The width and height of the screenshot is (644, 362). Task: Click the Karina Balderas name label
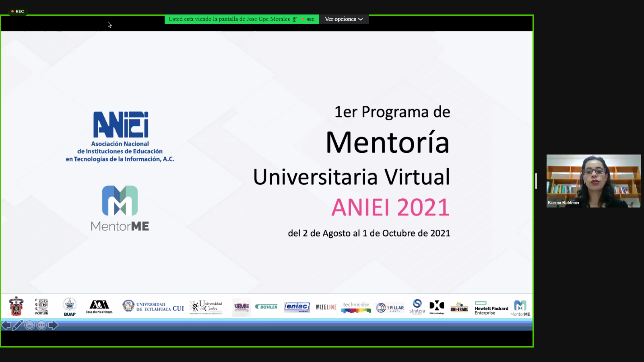point(563,203)
